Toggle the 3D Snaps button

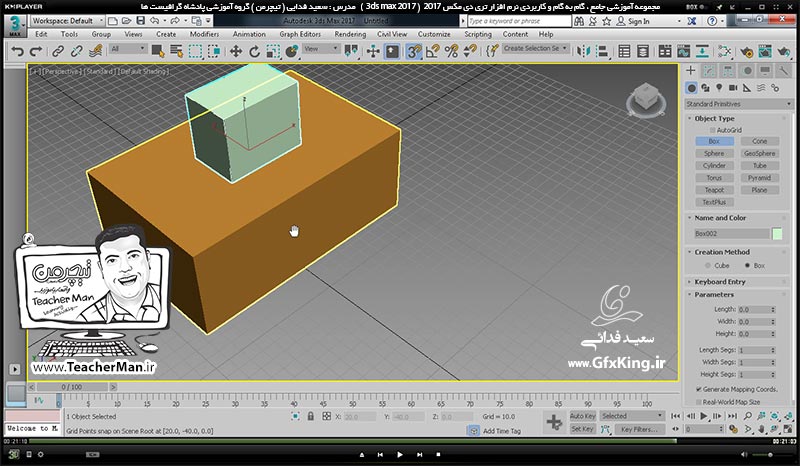pos(414,51)
